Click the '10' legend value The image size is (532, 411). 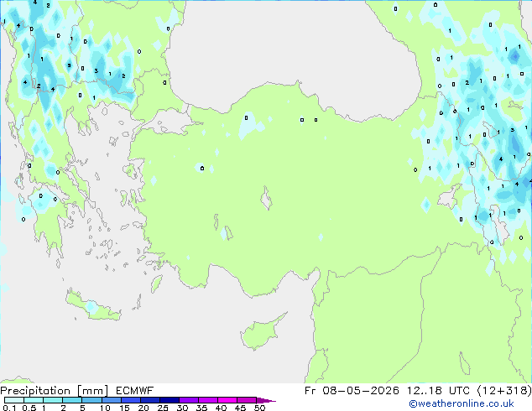pyautogui.click(x=105, y=408)
